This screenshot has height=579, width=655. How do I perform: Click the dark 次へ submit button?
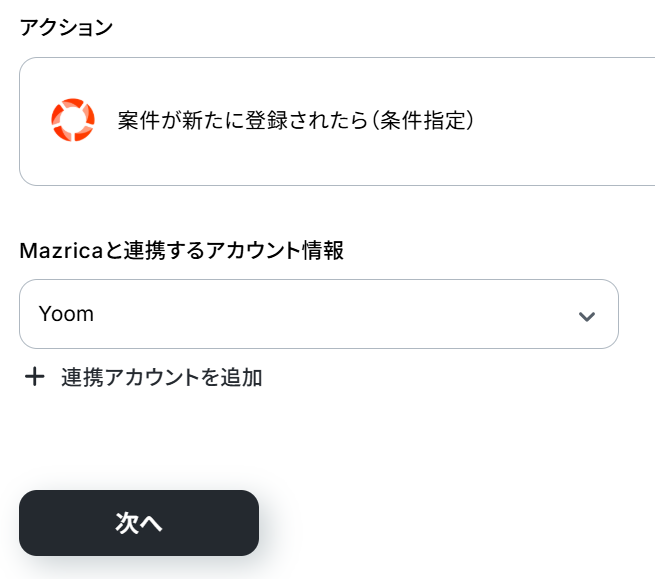(139, 523)
